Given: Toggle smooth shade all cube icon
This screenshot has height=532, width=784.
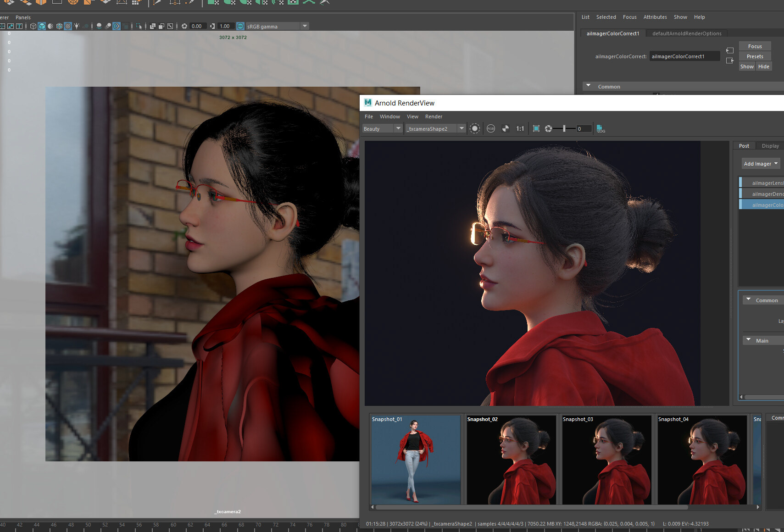Looking at the screenshot, I should (x=42, y=26).
